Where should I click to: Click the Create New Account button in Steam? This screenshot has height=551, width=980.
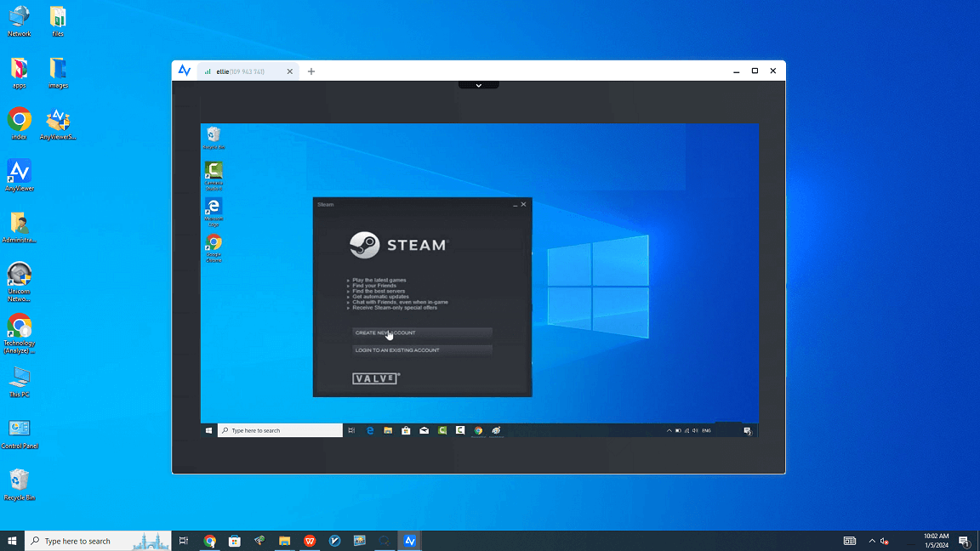422,332
